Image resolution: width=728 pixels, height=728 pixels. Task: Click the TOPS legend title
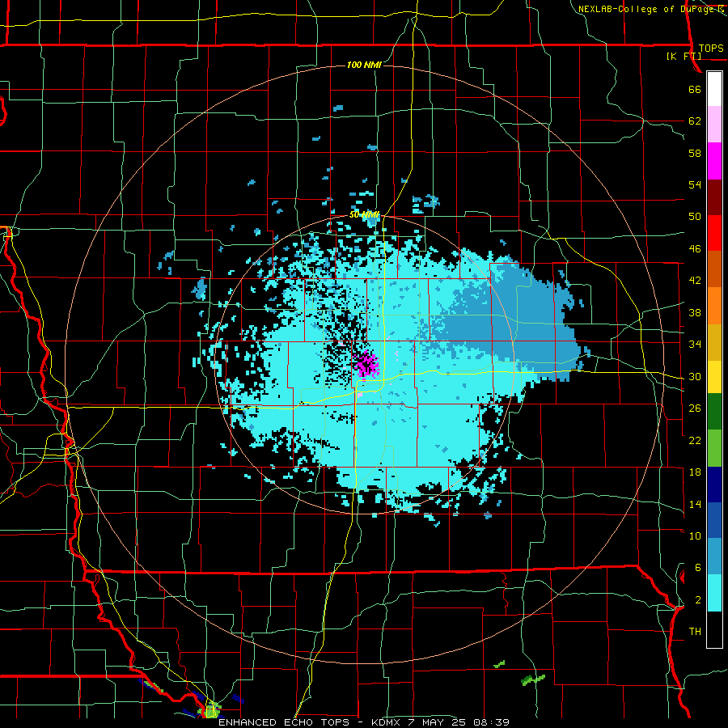pos(711,48)
